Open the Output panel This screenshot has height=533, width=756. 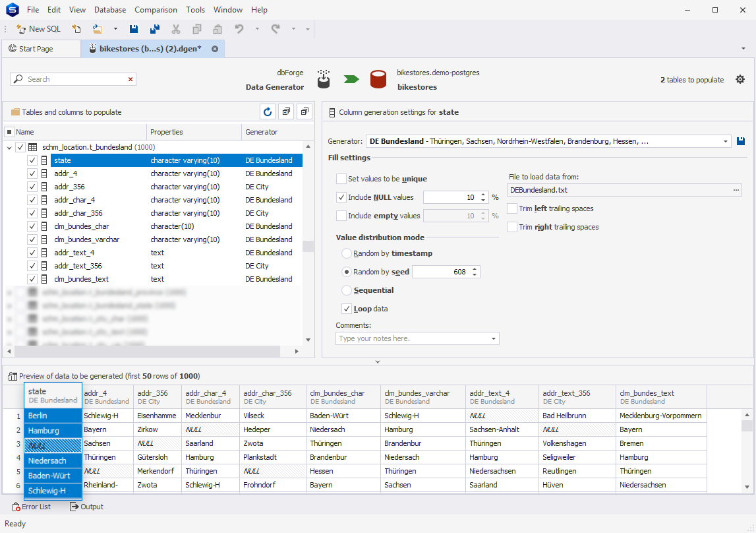pyautogui.click(x=87, y=507)
